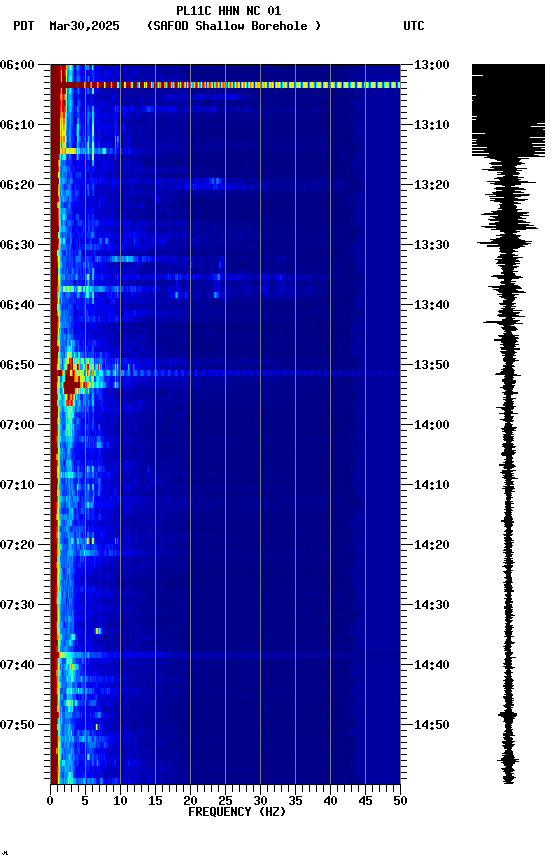
Task: Click the 06:20 PDT time label
Action: [17, 185]
